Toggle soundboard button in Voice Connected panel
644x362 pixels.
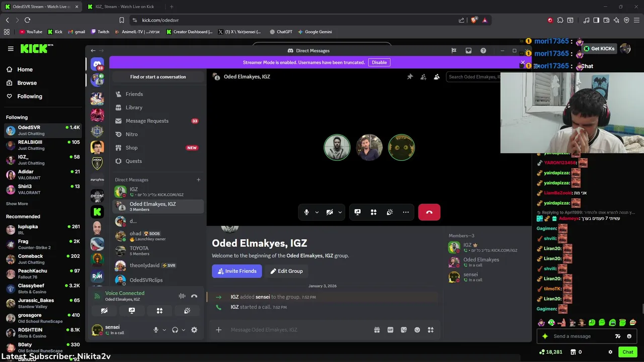(x=187, y=311)
